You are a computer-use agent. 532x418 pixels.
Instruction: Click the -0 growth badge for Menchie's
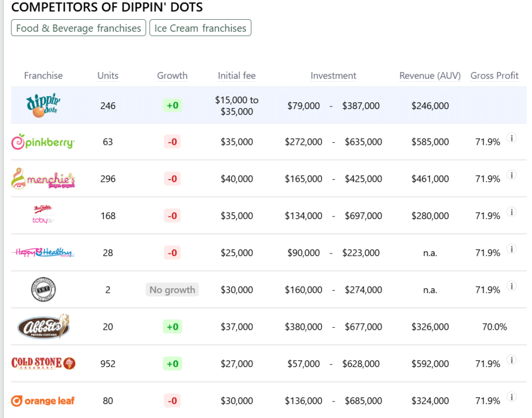coord(172,179)
